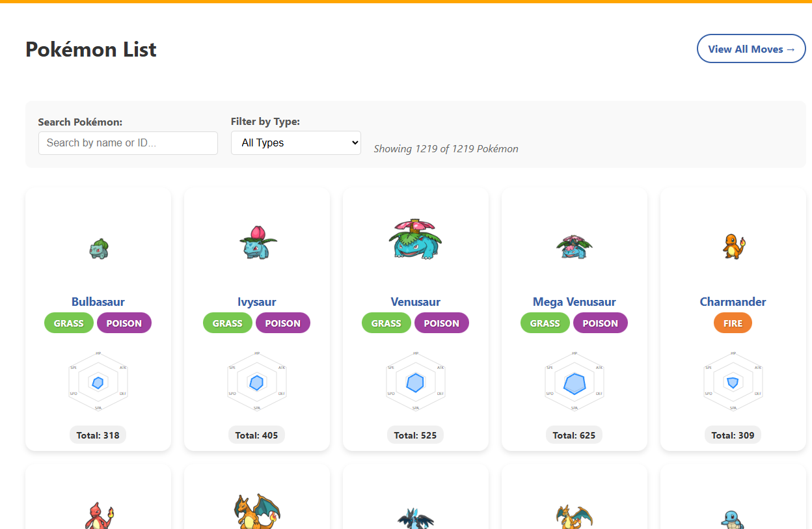Click the Venusaur name link
Image resolution: width=812 pixels, height=529 pixels.
click(x=416, y=302)
